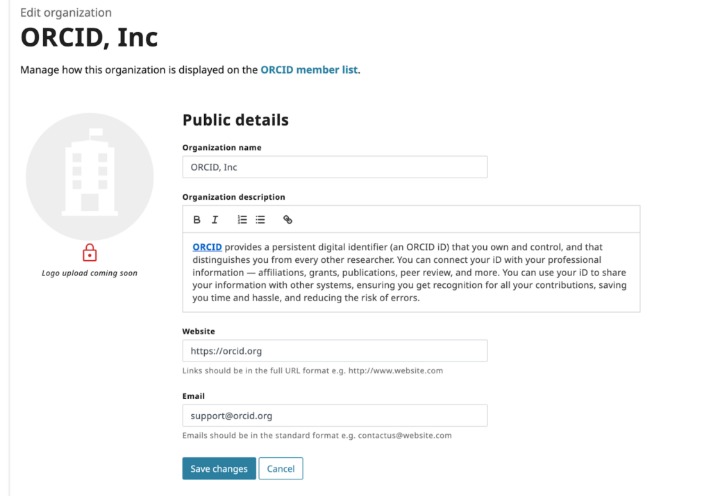Focus the Website URL input field
711x496 pixels.
pyautogui.click(x=334, y=351)
